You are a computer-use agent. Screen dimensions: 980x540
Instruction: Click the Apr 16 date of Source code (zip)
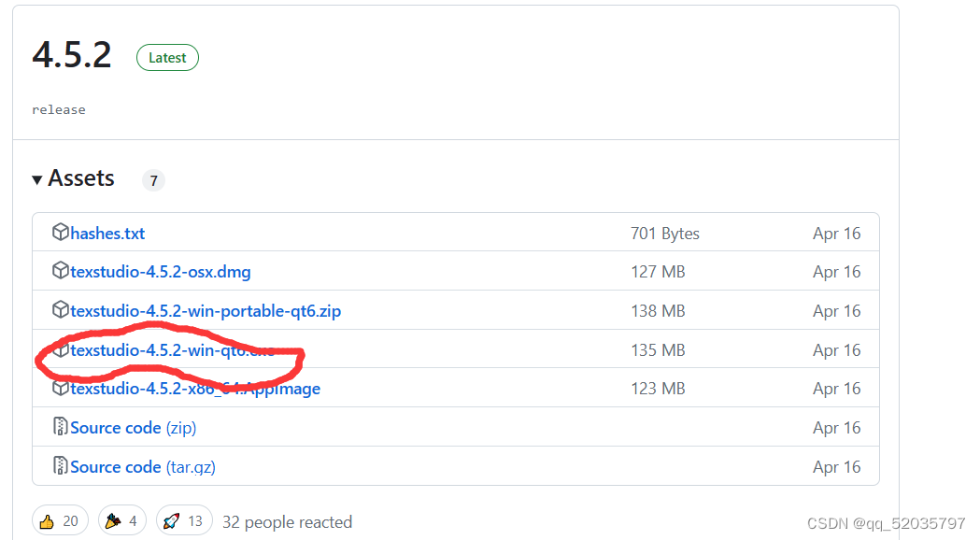(837, 428)
